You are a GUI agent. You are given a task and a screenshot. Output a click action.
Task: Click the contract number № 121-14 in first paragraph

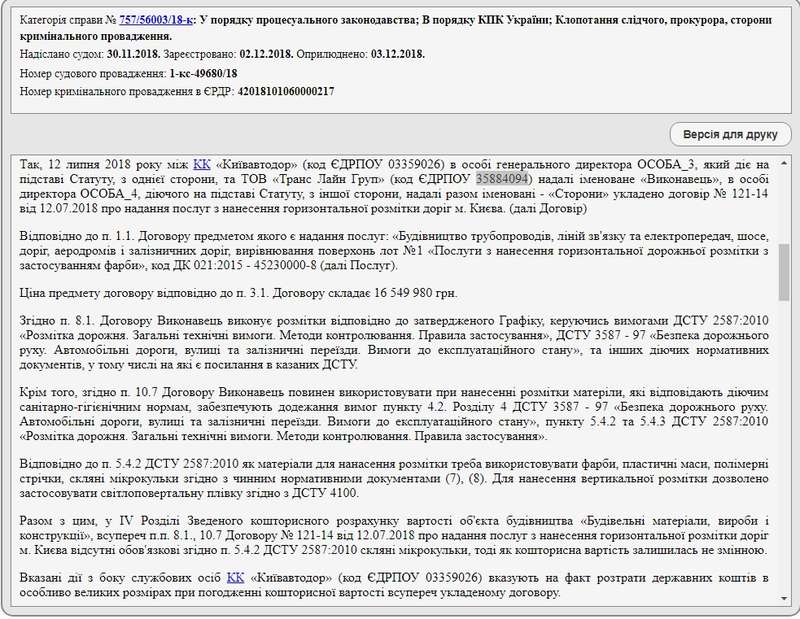click(x=739, y=194)
